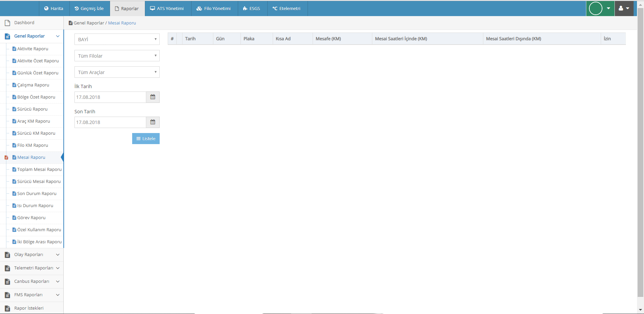Screen dimensions: 644x314
Task: Open calendar for İlk Tarih
Action: (x=153, y=97)
